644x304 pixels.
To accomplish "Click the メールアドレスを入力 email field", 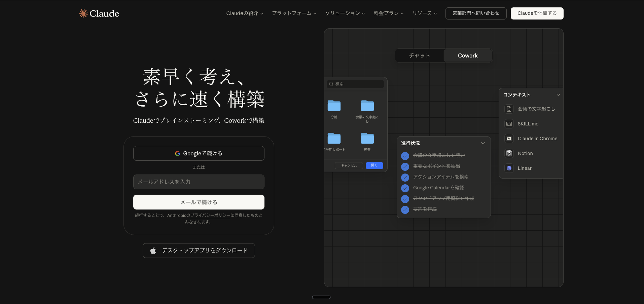I will 199,182.
